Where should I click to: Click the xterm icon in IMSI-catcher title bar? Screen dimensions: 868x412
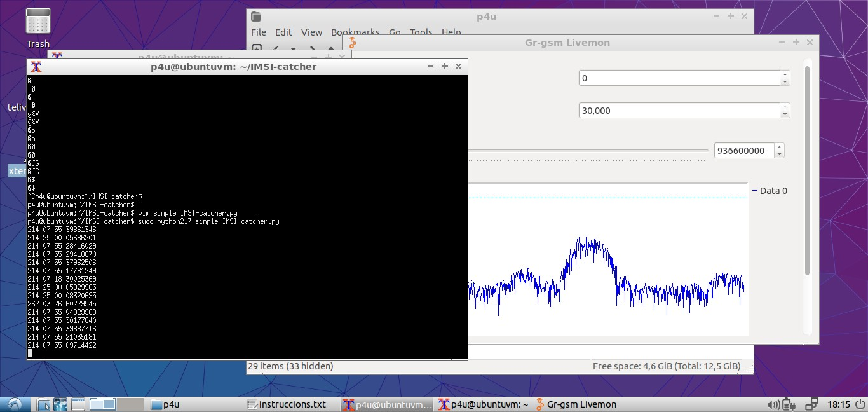point(36,66)
